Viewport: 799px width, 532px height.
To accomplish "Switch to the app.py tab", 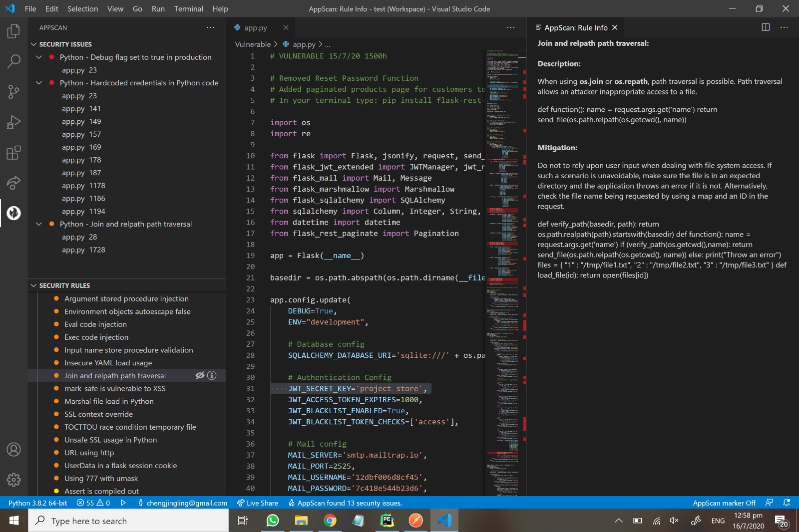I will point(255,27).
